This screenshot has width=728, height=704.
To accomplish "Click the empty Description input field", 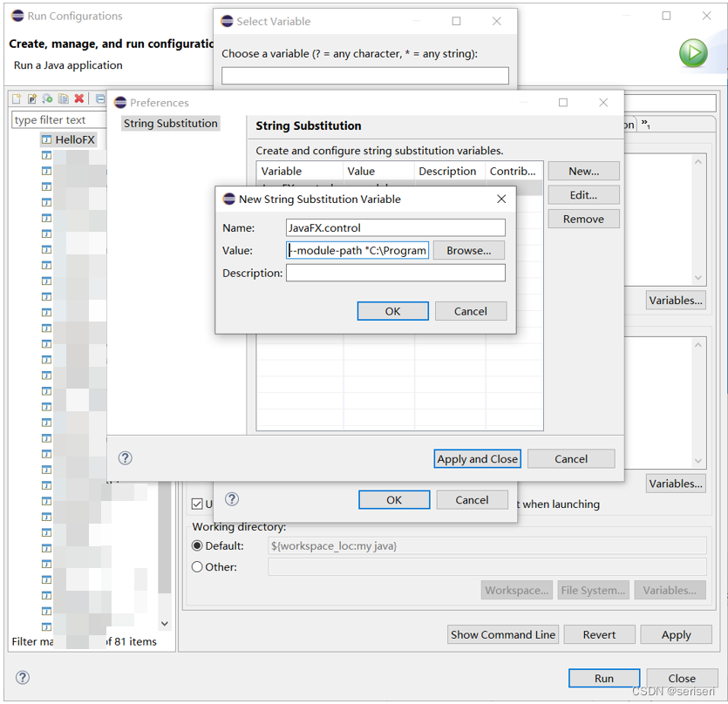I will [396, 273].
